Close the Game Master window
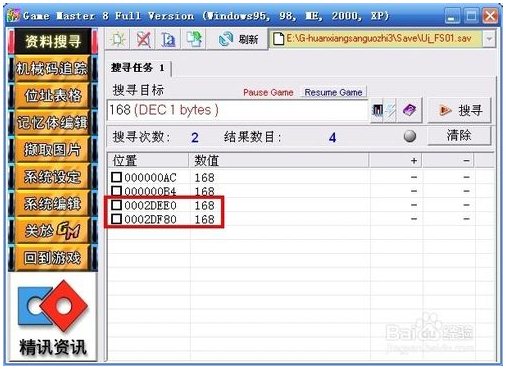 [490, 16]
